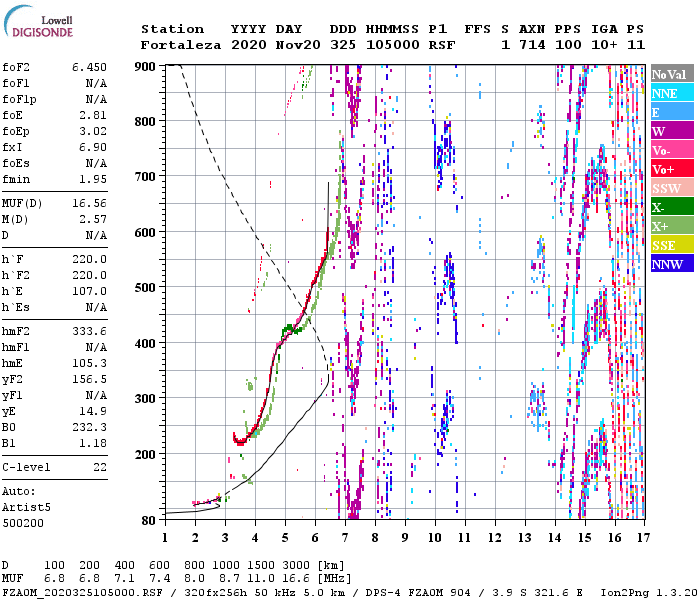Click the B0 value 232.3

(x=89, y=427)
